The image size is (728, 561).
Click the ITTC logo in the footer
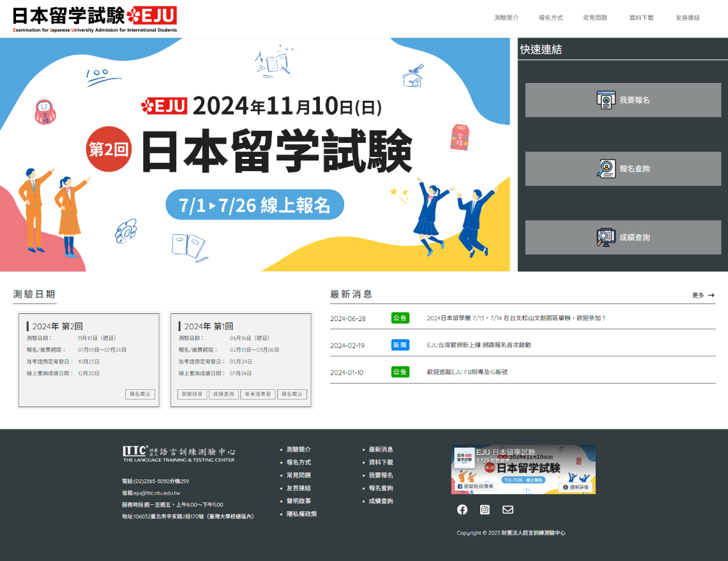pyautogui.click(x=179, y=453)
